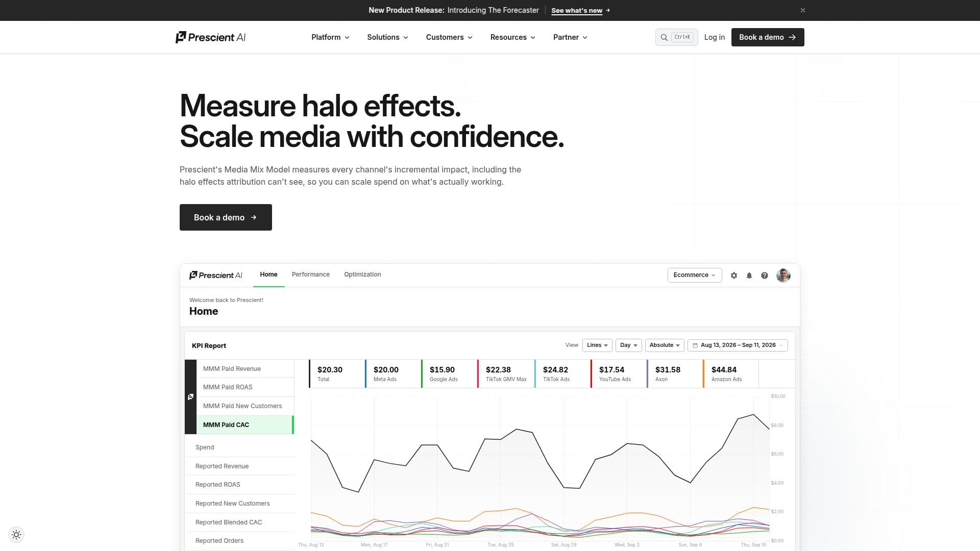
Task: Expand the Solutions menu
Action: (387, 37)
